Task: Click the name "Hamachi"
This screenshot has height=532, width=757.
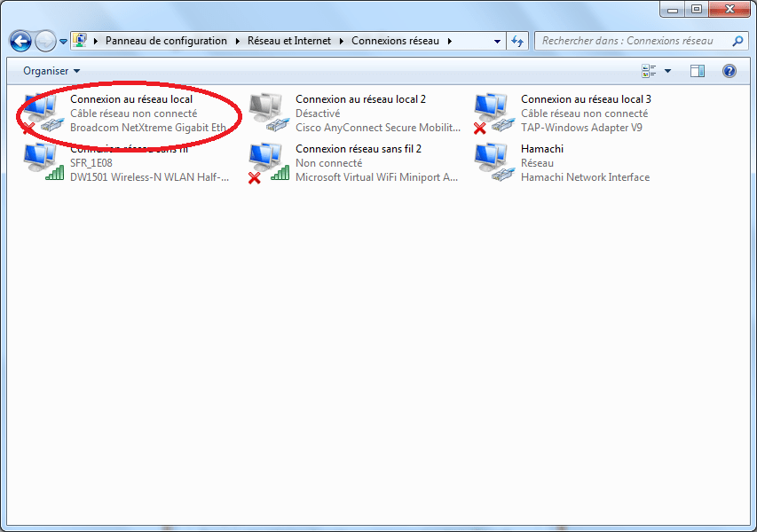Action: [542, 149]
